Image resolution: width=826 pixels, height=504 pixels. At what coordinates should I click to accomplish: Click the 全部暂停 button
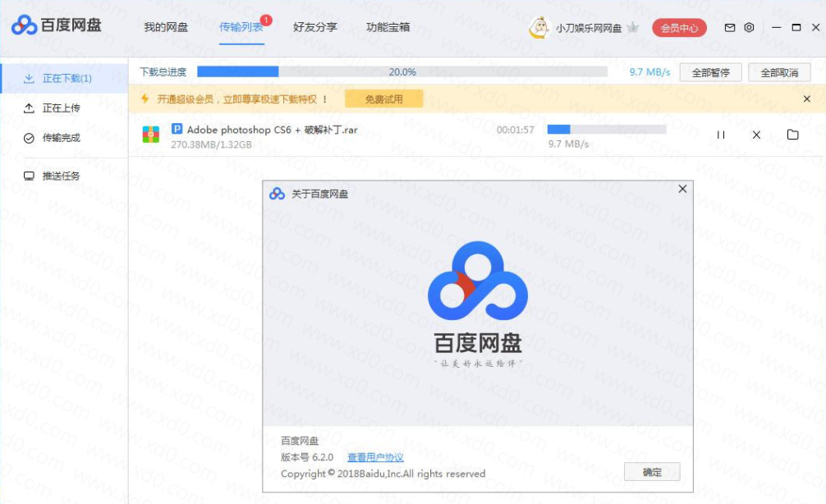(x=710, y=73)
